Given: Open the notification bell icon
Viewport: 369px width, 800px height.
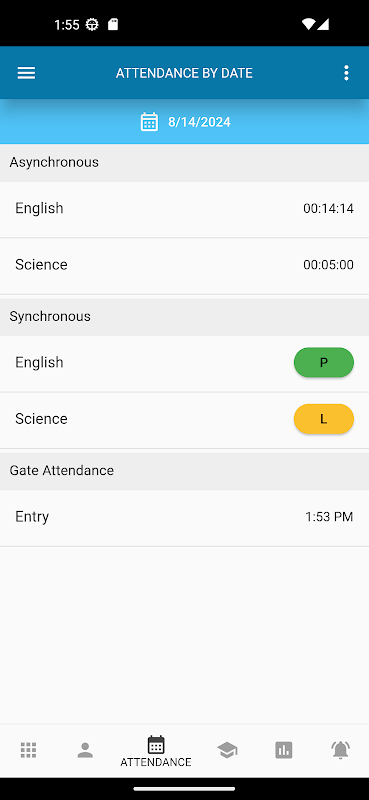Looking at the screenshot, I should pos(340,750).
